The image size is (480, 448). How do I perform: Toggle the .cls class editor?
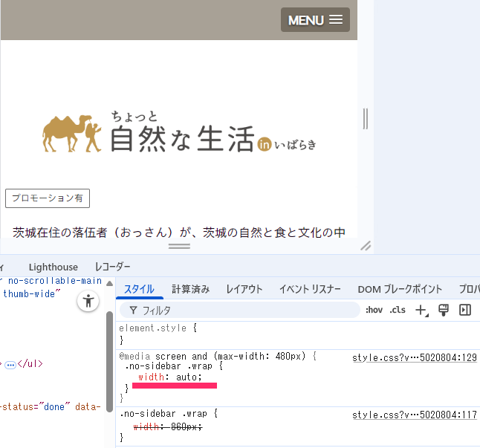398,310
